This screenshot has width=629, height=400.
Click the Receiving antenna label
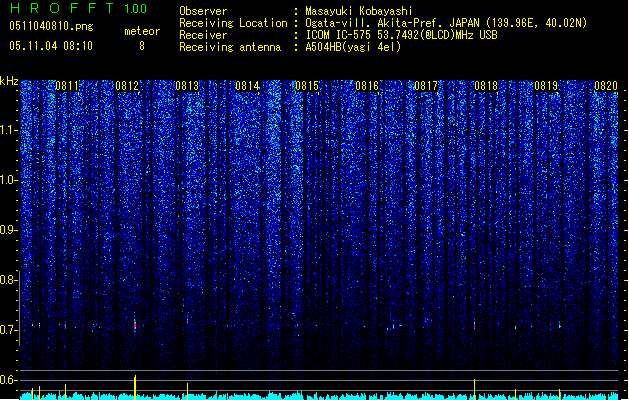pyautogui.click(x=230, y=47)
